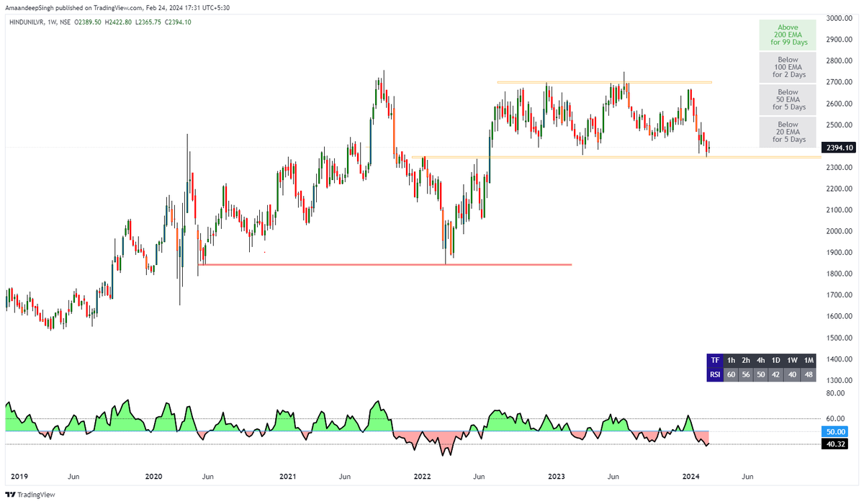This screenshot has width=864, height=504.
Task: Select the Below 50 EMA for 5 Days box
Action: click(788, 99)
